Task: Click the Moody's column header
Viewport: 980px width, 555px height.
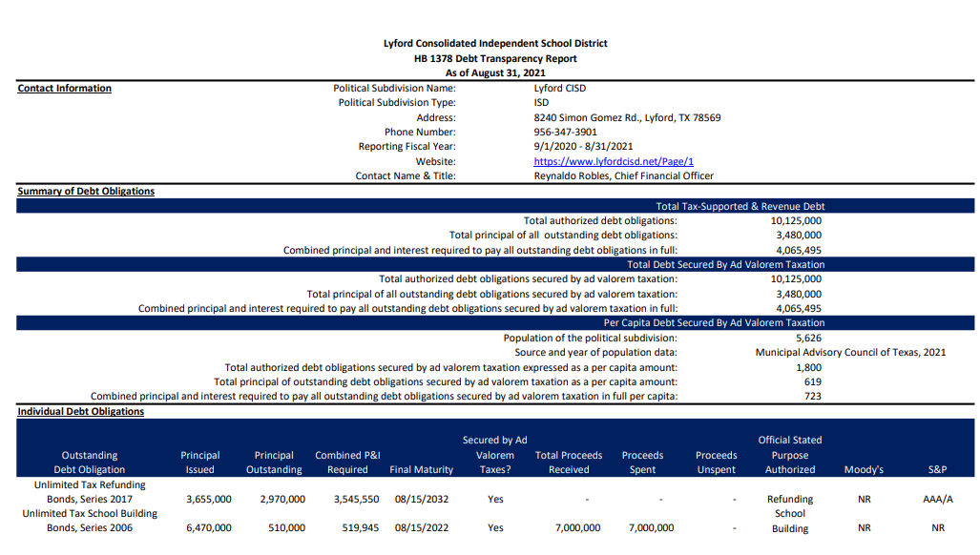Action: pyautogui.click(x=864, y=469)
